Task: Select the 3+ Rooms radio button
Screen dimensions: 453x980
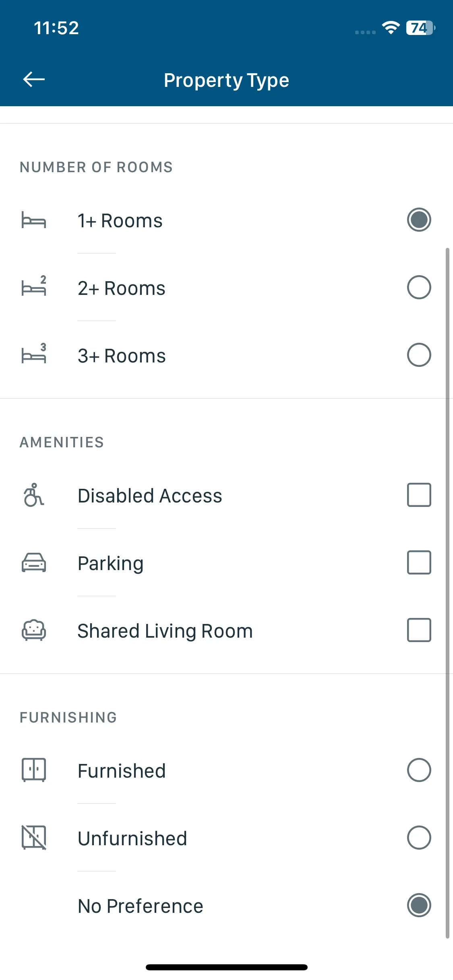Action: (x=419, y=355)
